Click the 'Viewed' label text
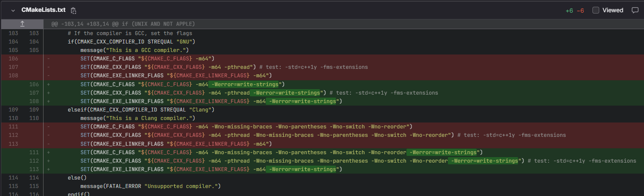Viewport: 644px width, 196px height. point(613,10)
